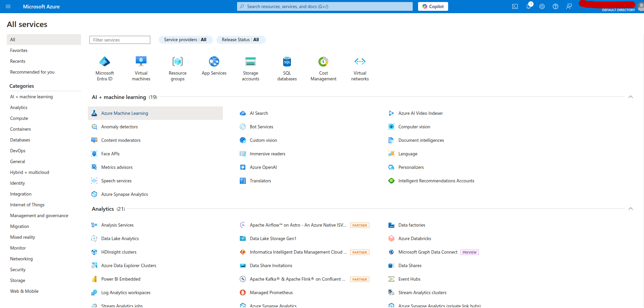This screenshot has width=644, height=308.
Task: Open Azure Data Explorer Clusters link
Action: pyautogui.click(x=129, y=266)
